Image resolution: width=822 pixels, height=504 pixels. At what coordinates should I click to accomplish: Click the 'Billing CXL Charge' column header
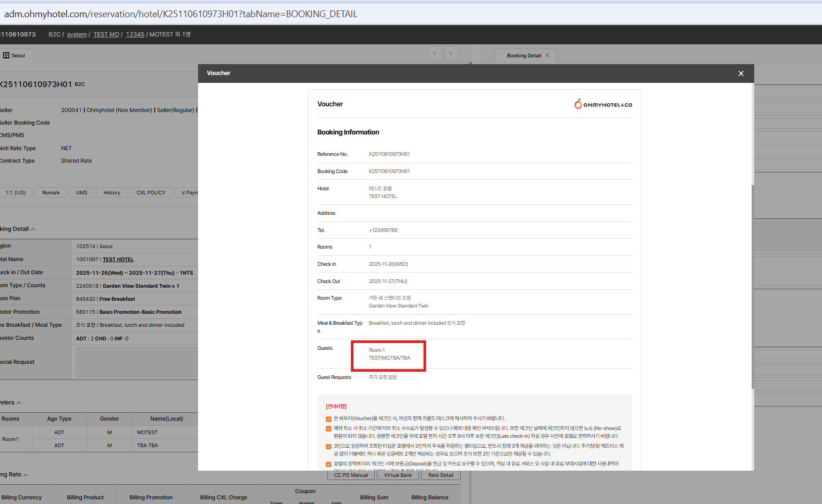(224, 498)
